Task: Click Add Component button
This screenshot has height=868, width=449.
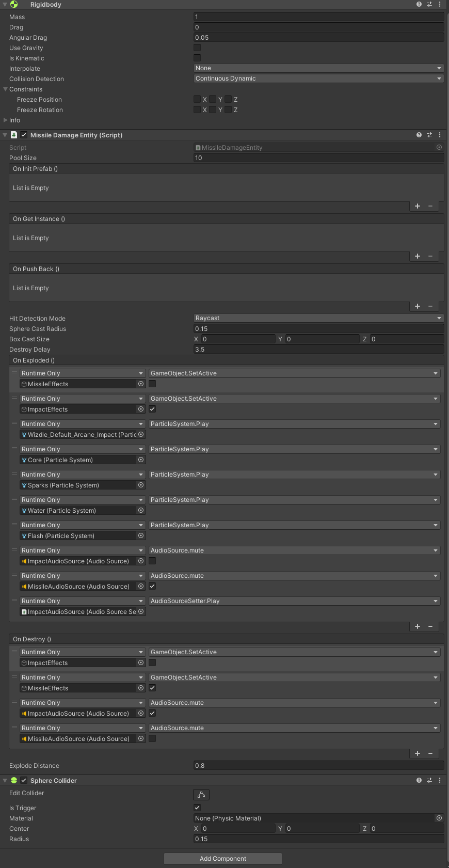Action: tap(223, 858)
